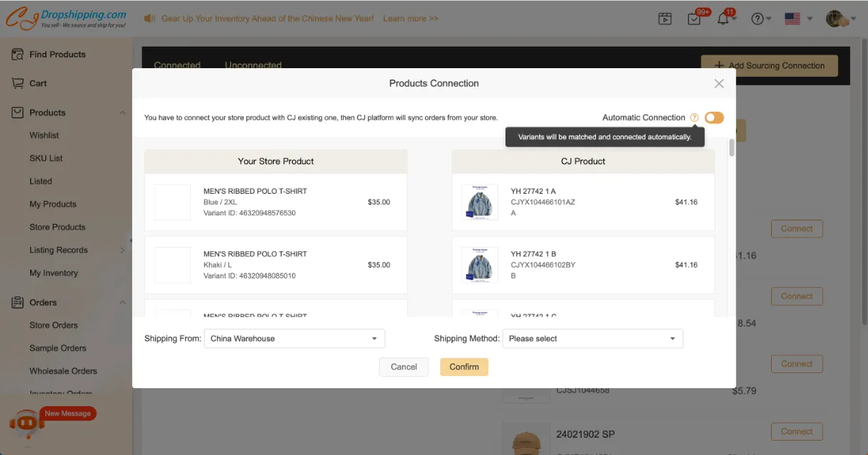Collapse the Products sidebar section
868x455 pixels.
tap(122, 113)
